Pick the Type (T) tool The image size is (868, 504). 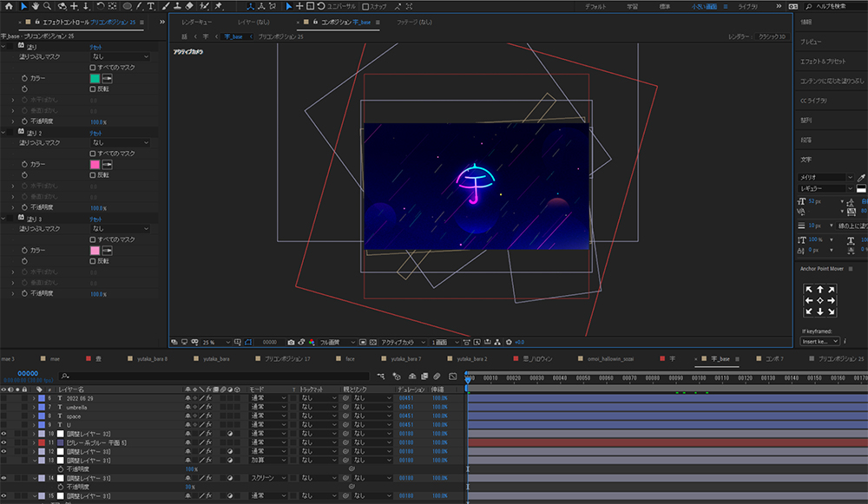click(x=151, y=6)
